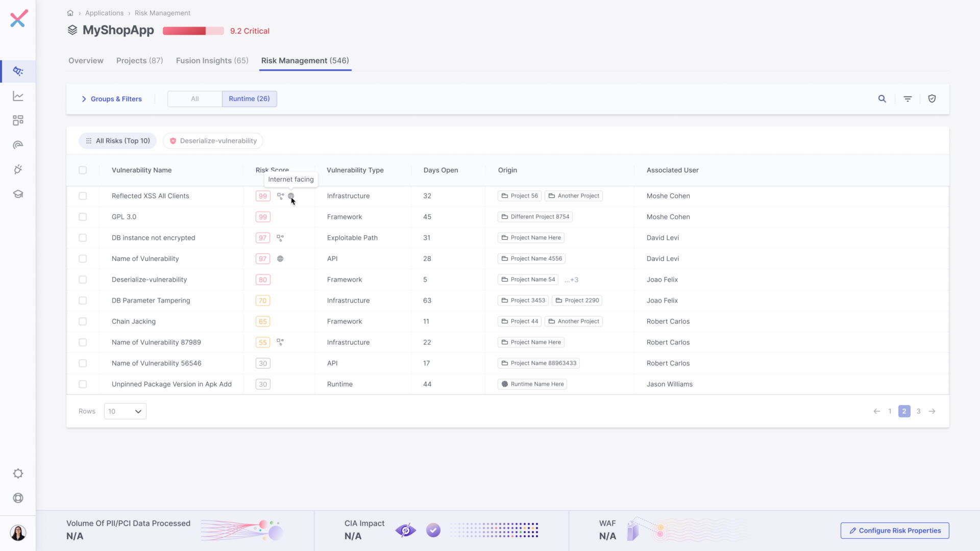
Task: Open the search icon above the risk table
Action: 882,98
